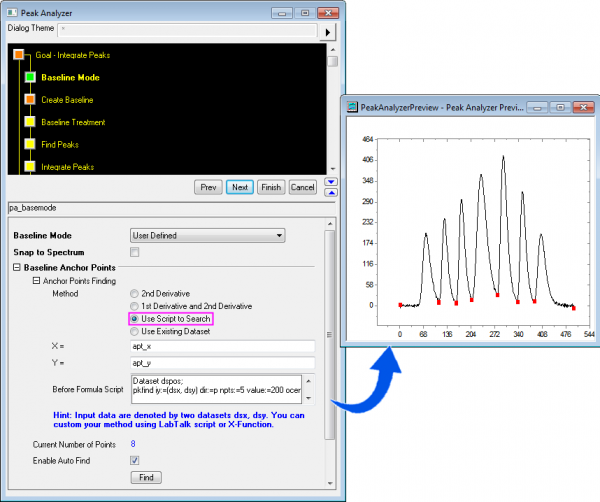Click the Integrate Peaks step icon

click(30, 165)
